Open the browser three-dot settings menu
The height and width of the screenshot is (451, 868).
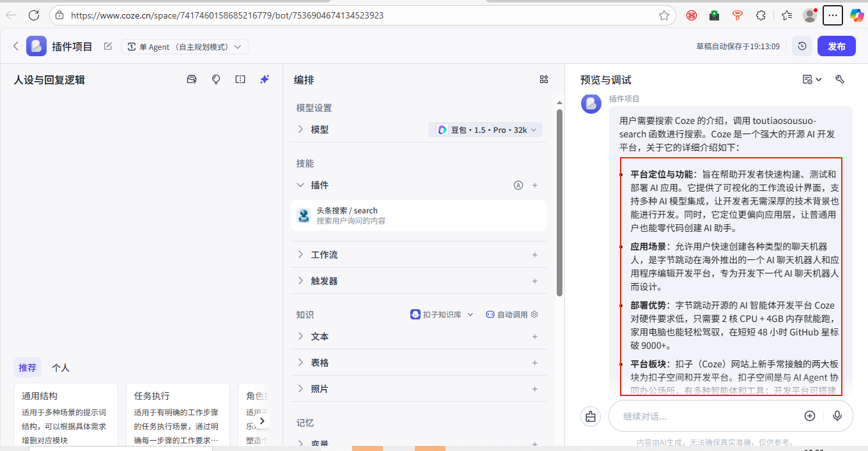click(x=832, y=15)
